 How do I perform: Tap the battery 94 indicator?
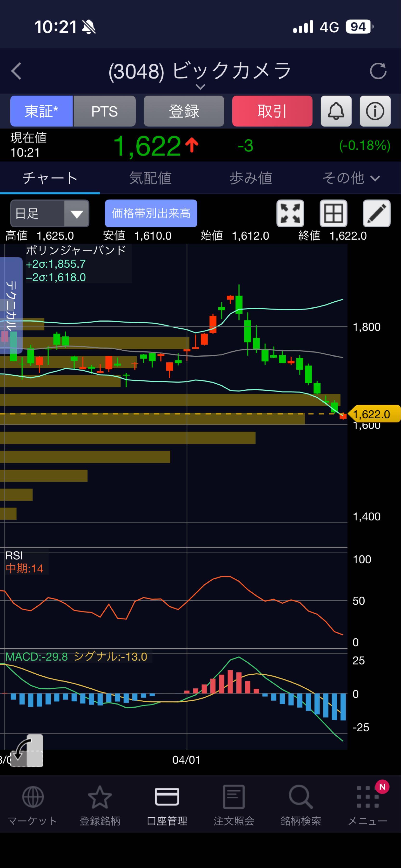[x=360, y=27]
